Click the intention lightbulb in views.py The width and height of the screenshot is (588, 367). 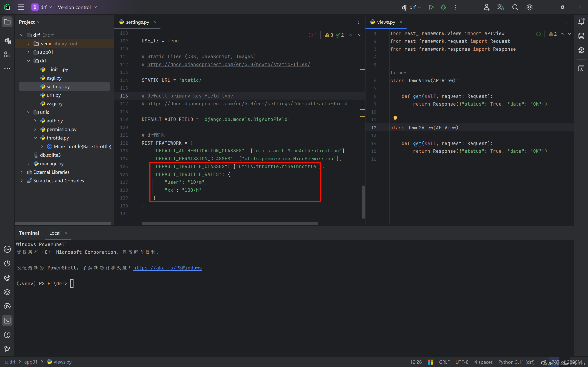(x=395, y=118)
